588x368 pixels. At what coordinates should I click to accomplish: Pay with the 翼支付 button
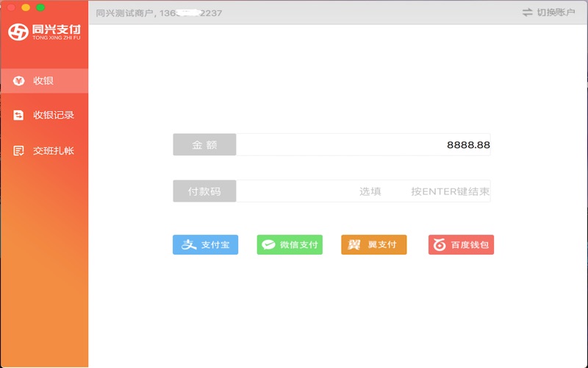(374, 245)
